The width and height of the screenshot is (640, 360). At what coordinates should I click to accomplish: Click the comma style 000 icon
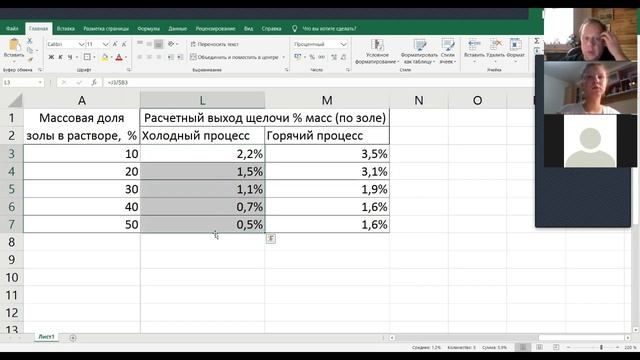322,57
